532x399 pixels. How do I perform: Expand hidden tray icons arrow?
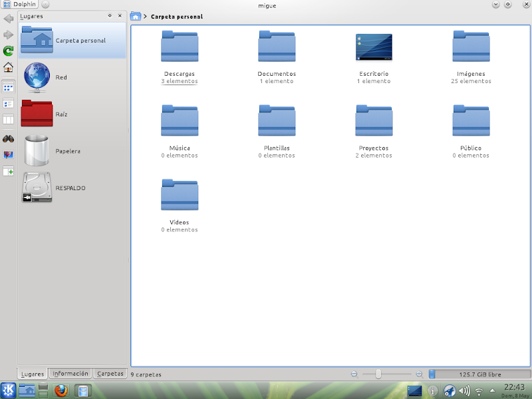pos(493,390)
